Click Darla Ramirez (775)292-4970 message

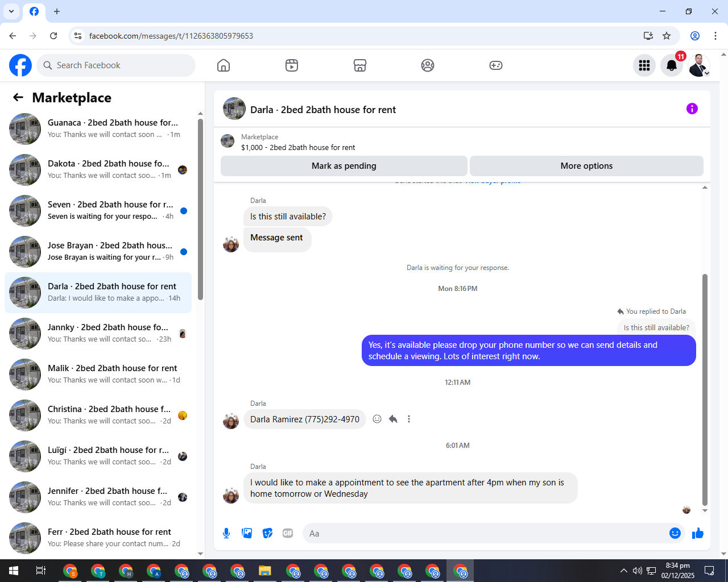tap(305, 419)
